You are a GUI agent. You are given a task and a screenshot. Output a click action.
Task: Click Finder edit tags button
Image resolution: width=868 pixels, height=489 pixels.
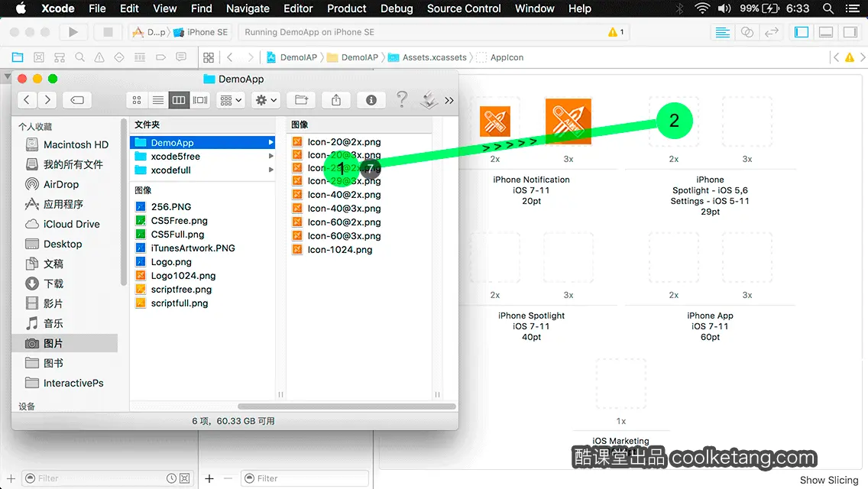point(77,99)
